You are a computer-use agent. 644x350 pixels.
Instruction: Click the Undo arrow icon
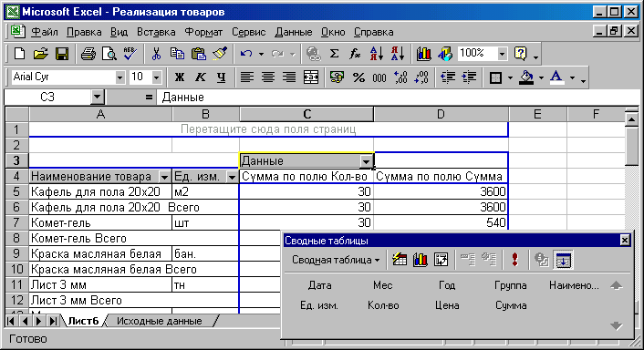(246, 54)
